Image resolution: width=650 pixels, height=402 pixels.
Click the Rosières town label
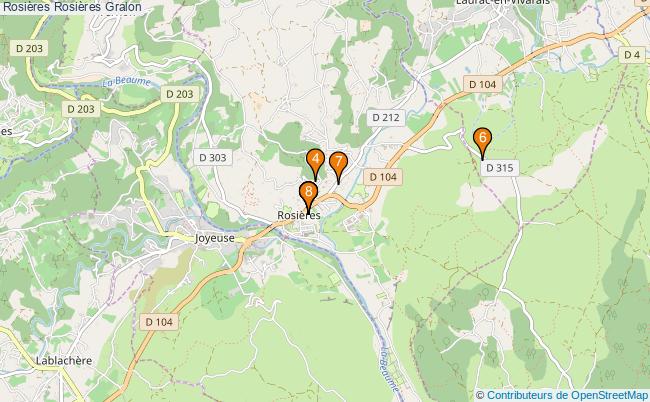(298, 215)
